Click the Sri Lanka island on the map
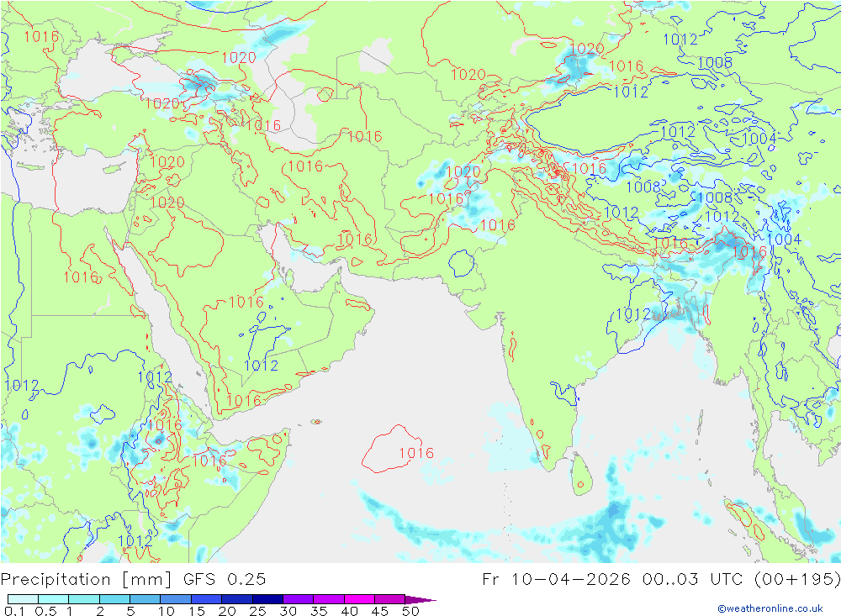 click(582, 474)
